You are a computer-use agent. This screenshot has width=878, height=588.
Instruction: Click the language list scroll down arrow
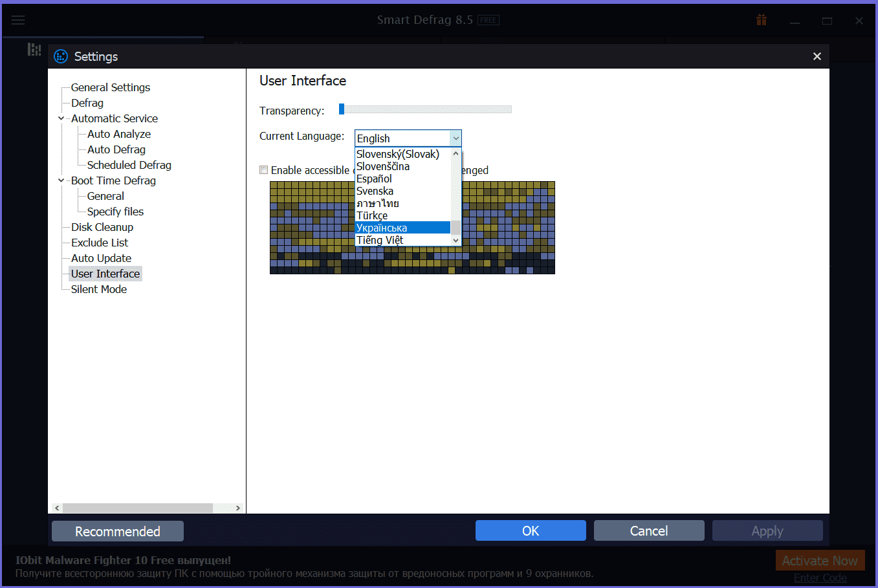point(456,241)
